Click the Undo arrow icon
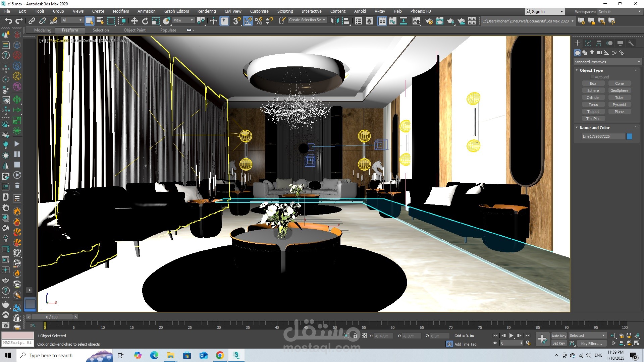The image size is (644, 362). pos(8,21)
